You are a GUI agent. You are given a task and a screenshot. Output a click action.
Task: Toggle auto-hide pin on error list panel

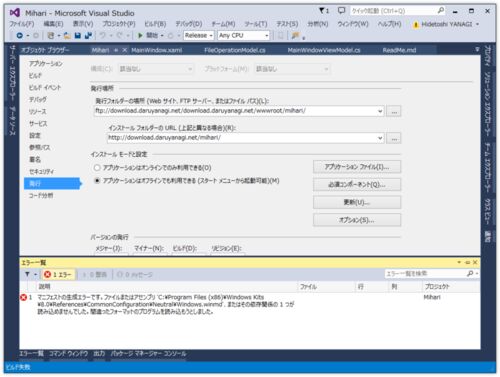pos(467,262)
